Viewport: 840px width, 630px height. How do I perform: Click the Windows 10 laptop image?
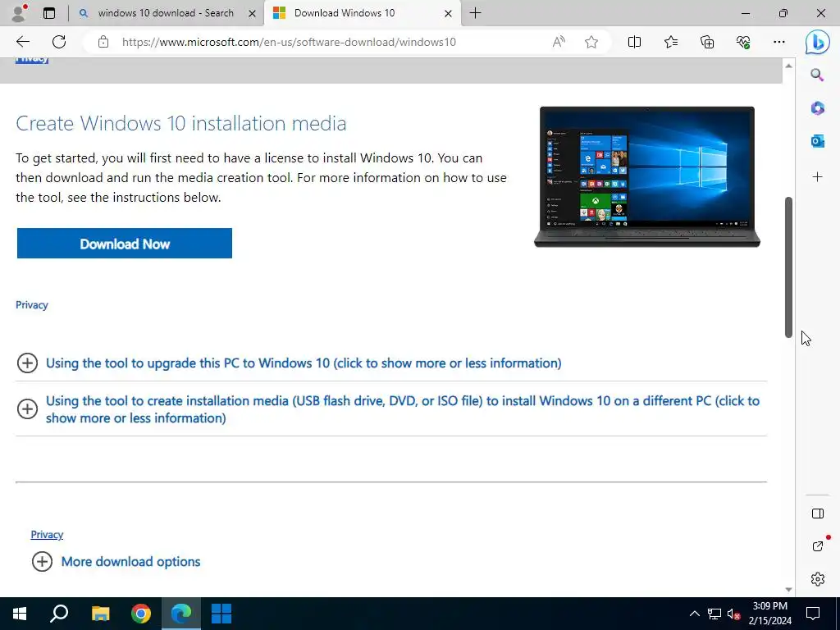(647, 177)
